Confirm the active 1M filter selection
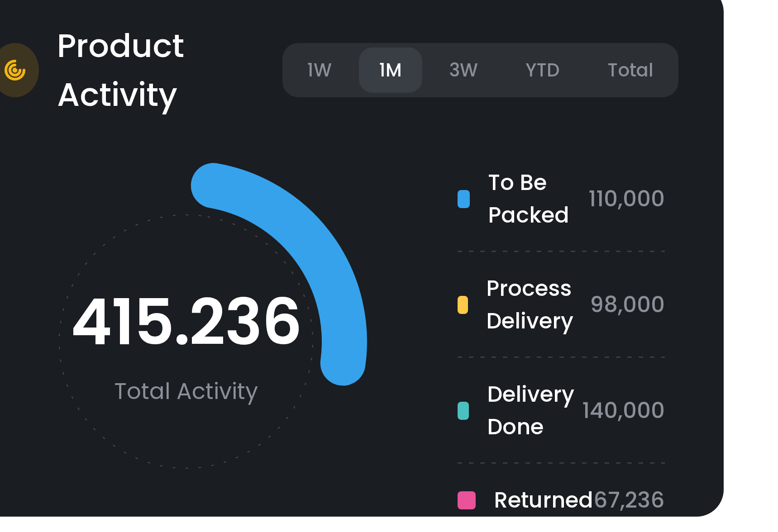Image resolution: width=778 pixels, height=532 pixels. point(390,70)
